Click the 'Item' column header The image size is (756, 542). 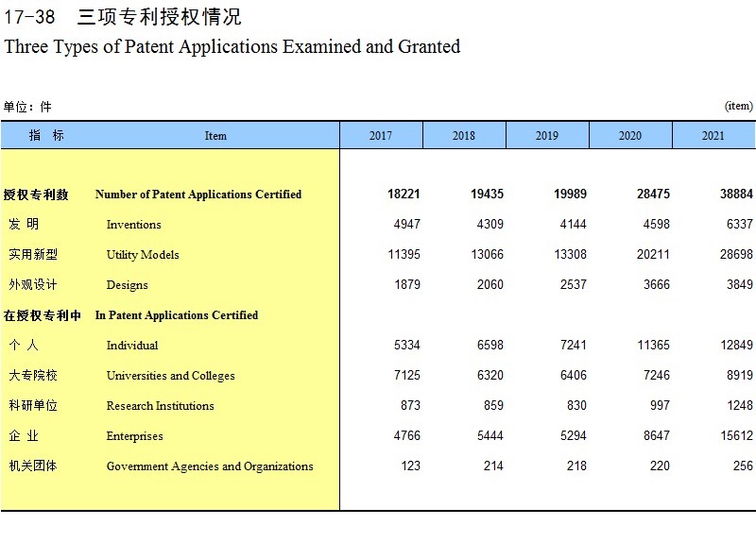point(215,136)
